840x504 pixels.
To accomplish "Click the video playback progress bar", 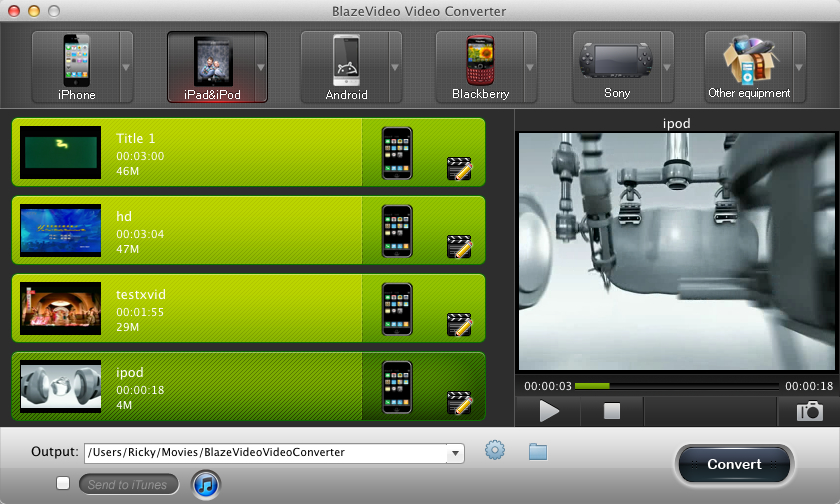I will [x=677, y=386].
